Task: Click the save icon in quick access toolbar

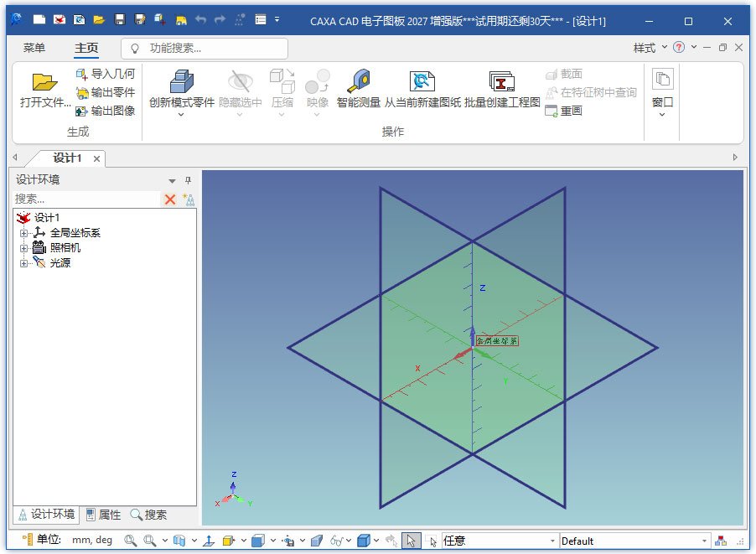Action: pos(120,19)
